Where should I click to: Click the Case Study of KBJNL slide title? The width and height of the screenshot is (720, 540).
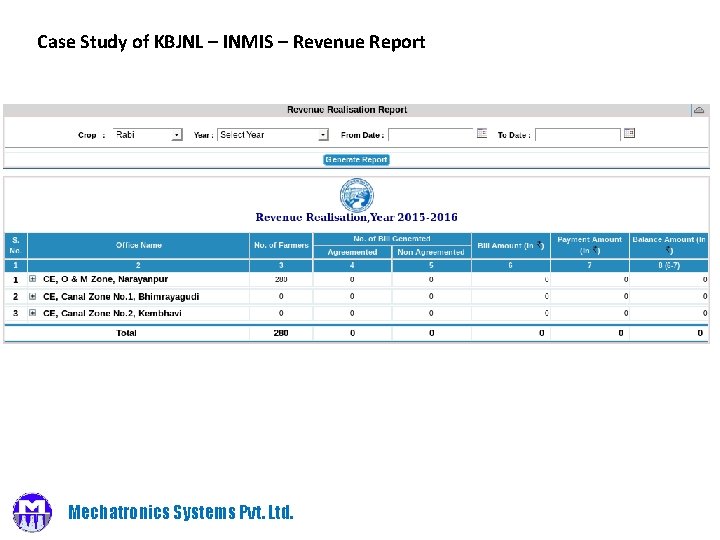point(231,42)
